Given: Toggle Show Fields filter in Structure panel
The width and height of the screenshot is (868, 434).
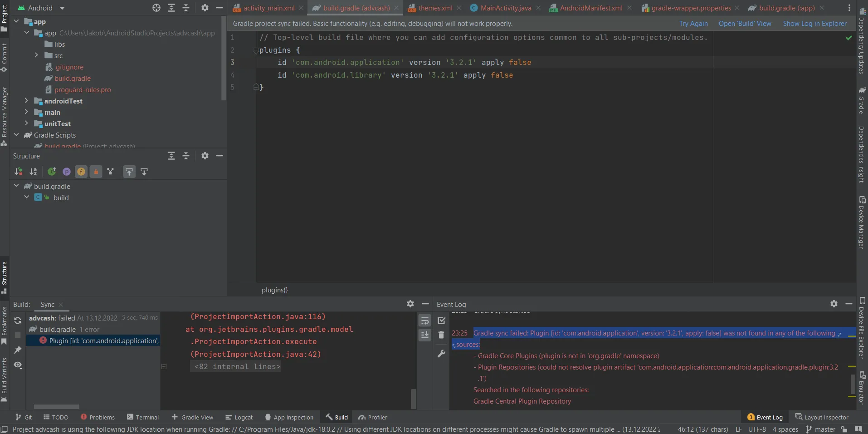Looking at the screenshot, I should (x=81, y=172).
